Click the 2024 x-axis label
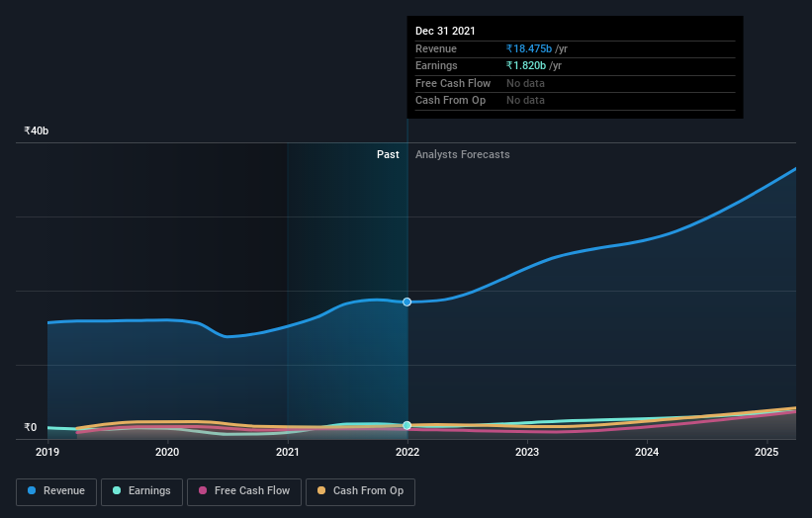 [647, 452]
